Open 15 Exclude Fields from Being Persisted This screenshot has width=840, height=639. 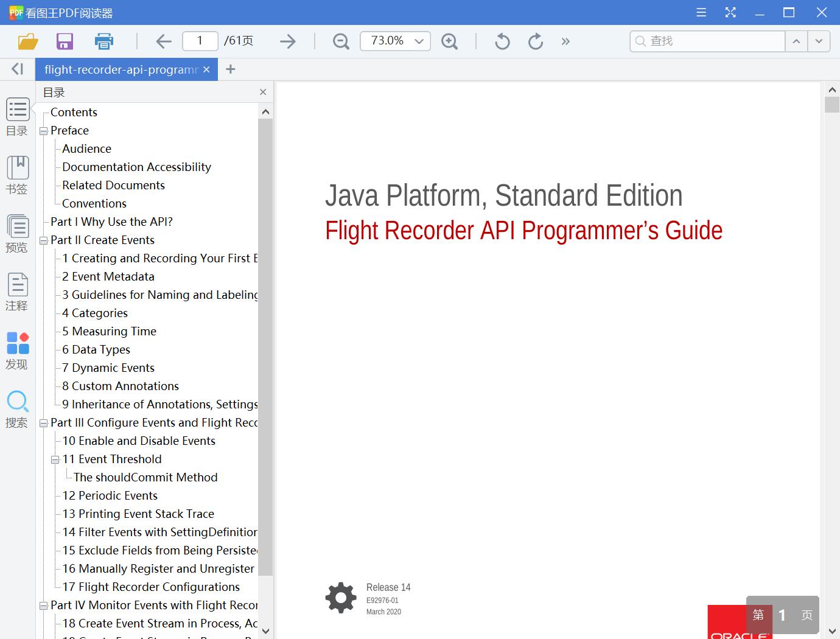click(159, 550)
